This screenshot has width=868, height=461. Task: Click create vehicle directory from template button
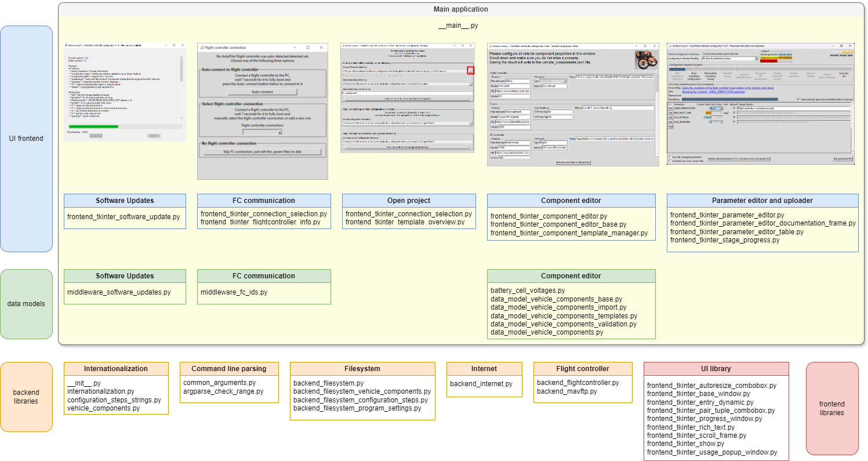(x=407, y=99)
